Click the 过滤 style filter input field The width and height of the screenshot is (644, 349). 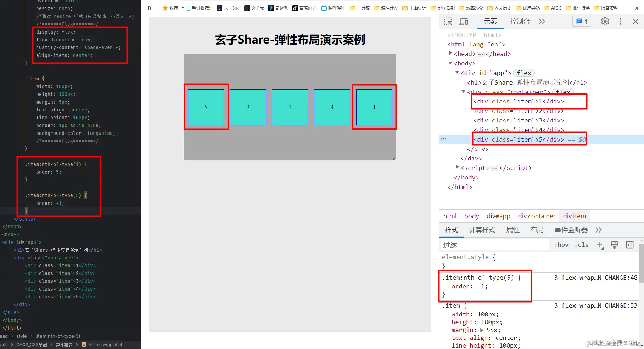click(493, 245)
